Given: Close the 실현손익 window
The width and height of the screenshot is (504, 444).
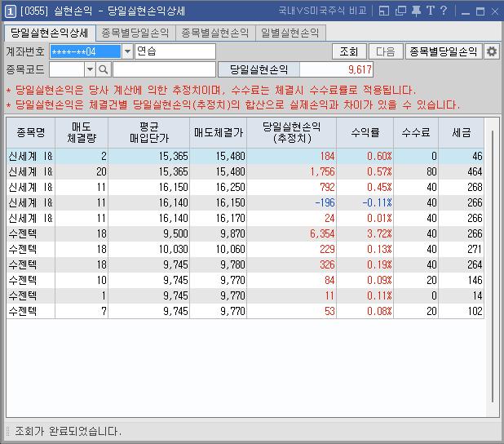Looking at the screenshot, I should [495, 11].
